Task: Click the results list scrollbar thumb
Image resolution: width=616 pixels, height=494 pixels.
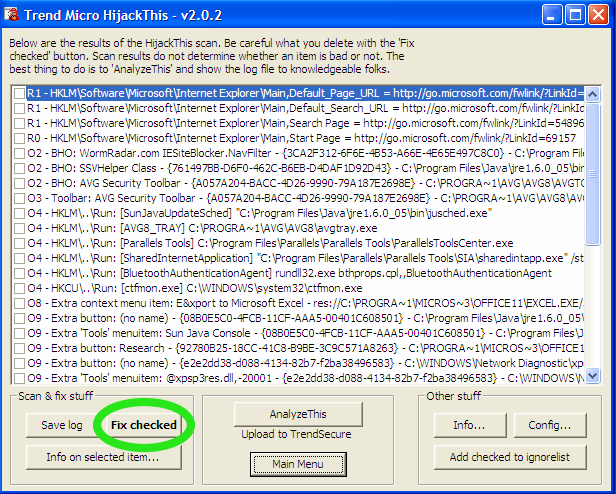Action: (592, 174)
